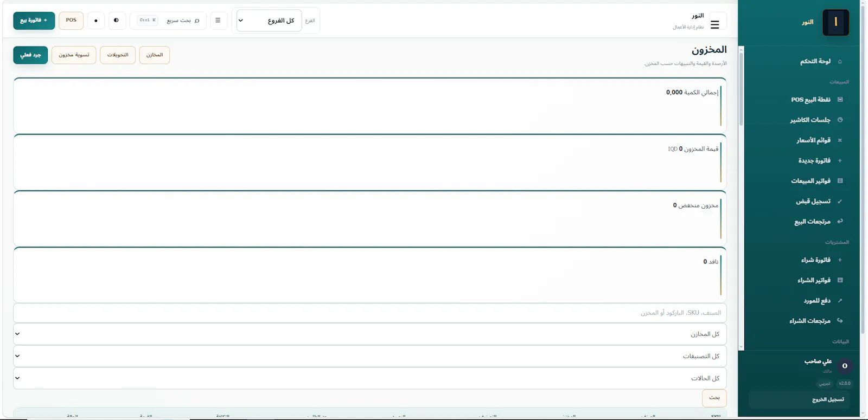
Task: Click the list icon beside فواتير المبيعات
Action: point(840,181)
